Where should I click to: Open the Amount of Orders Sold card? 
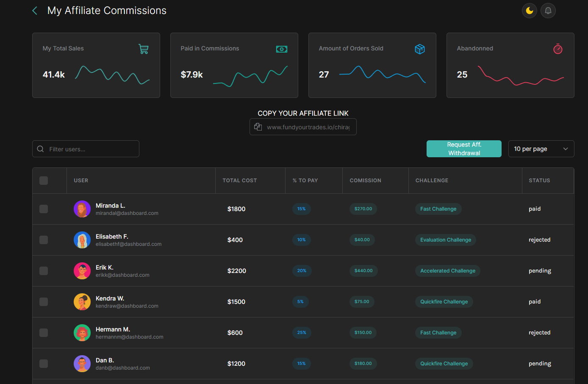tap(372, 65)
